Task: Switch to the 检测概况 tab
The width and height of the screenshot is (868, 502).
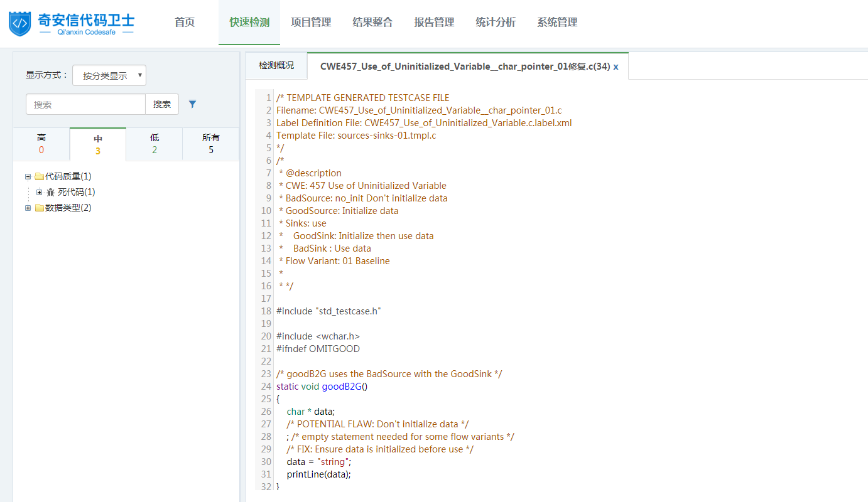Action: coord(276,66)
